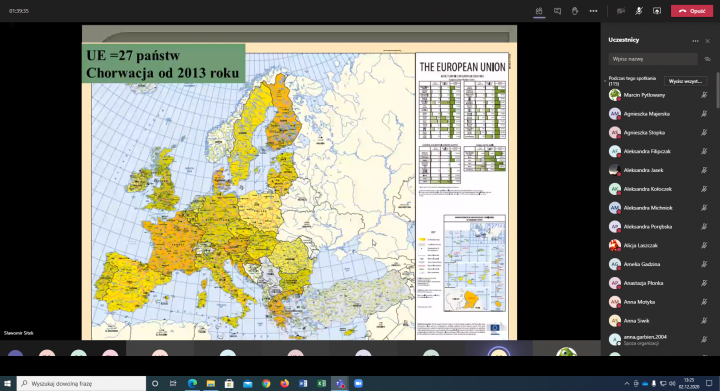
Task: Raise hand using the hand icon
Action: pos(575,11)
